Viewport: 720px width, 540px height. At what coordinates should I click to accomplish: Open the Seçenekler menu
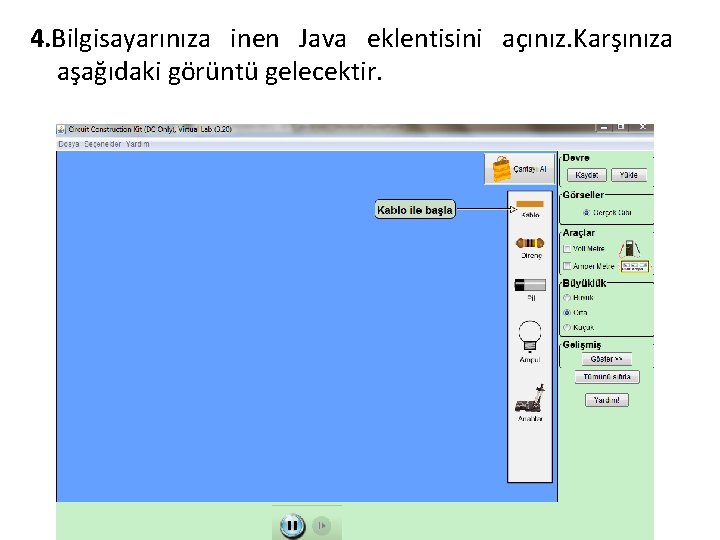102,144
